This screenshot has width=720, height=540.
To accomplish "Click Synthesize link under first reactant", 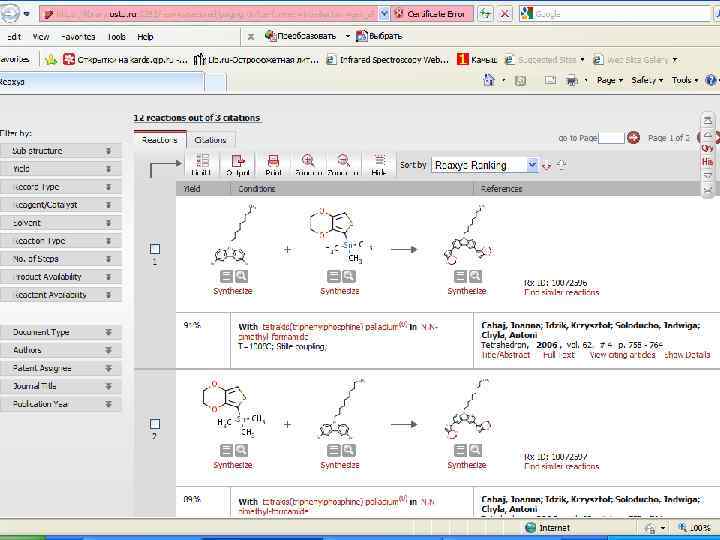I will 233,292.
